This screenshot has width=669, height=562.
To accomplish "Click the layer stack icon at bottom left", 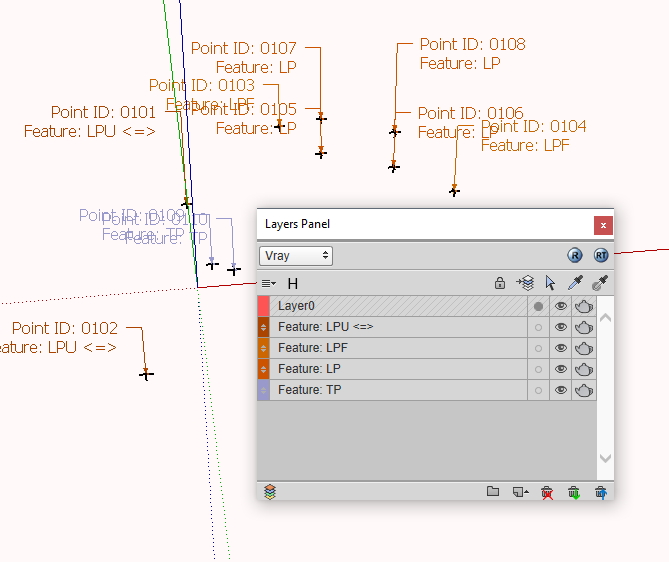I will pyautogui.click(x=270, y=492).
